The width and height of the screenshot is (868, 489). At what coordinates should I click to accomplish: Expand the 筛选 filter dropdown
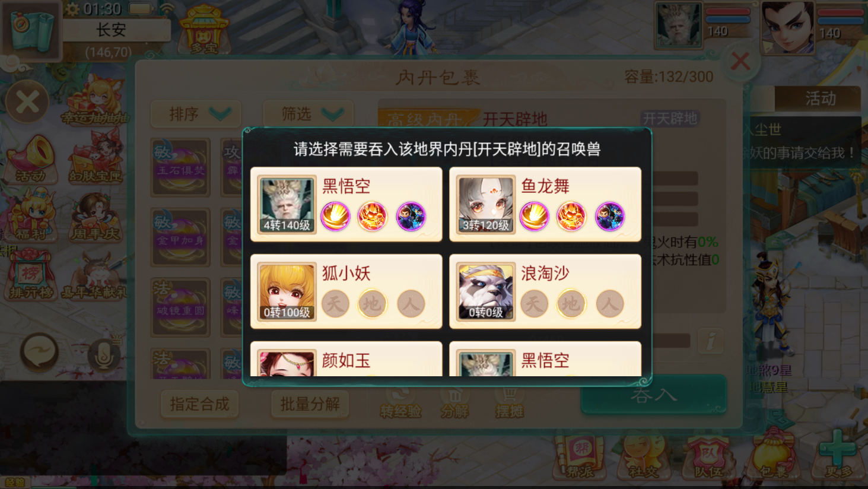(308, 114)
